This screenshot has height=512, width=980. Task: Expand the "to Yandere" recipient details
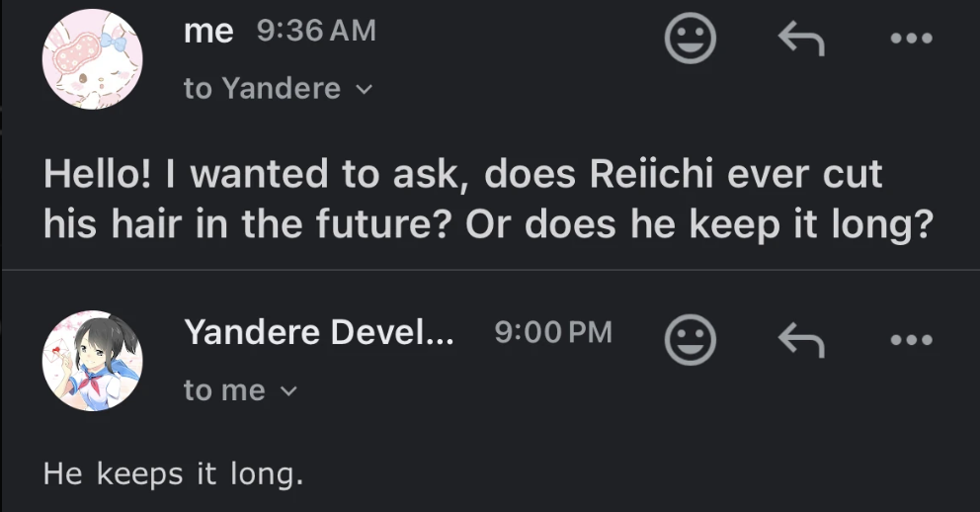click(263, 89)
